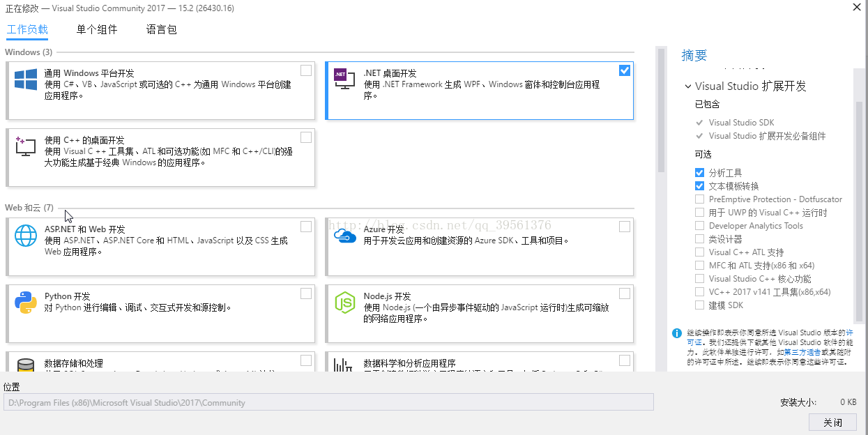Click the Azure cloud icon
The image size is (868, 435).
click(345, 236)
